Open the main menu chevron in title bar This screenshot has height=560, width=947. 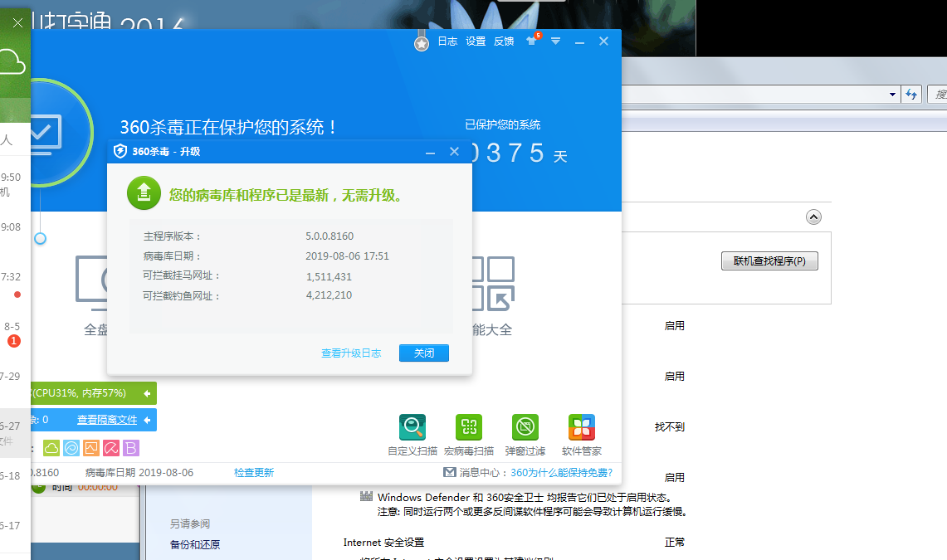click(556, 41)
